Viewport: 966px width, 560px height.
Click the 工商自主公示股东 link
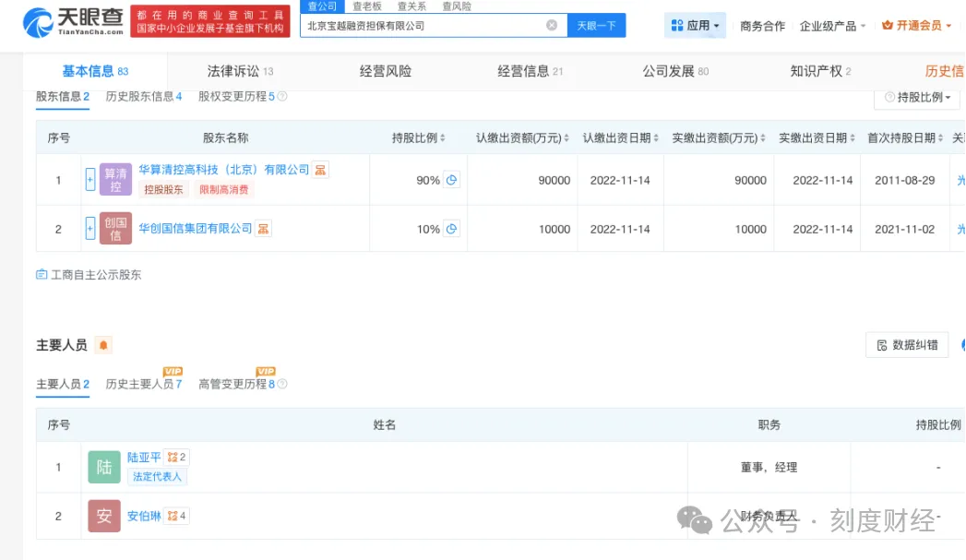coord(96,275)
